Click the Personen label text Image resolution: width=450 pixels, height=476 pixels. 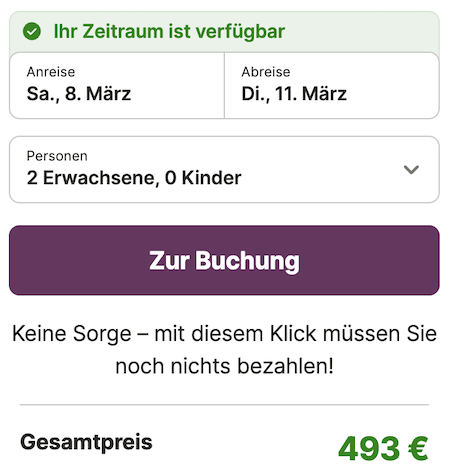(x=57, y=156)
